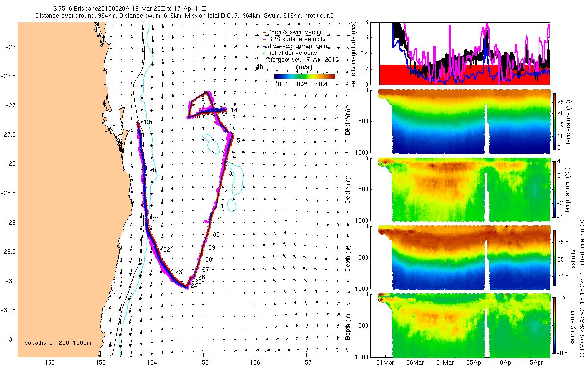Click the -30.5 latitude tick label

[x=9, y=310]
